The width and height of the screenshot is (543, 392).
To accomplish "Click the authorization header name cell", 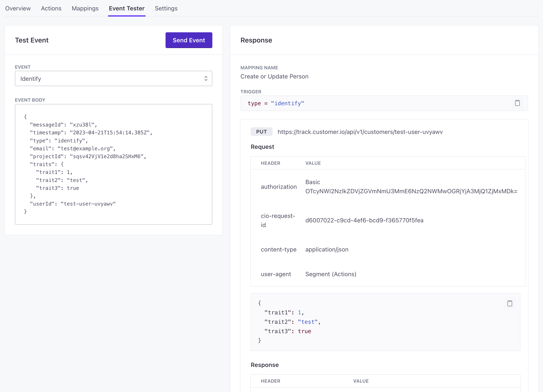I will point(279,187).
